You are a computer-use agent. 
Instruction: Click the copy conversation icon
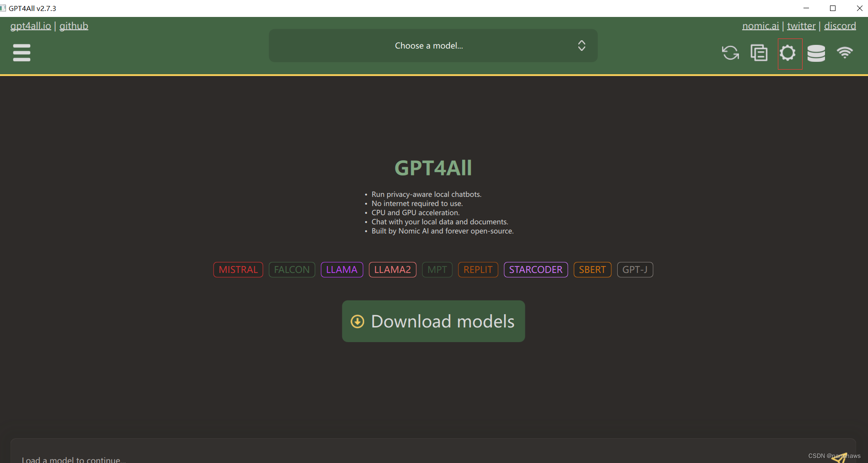pos(759,53)
